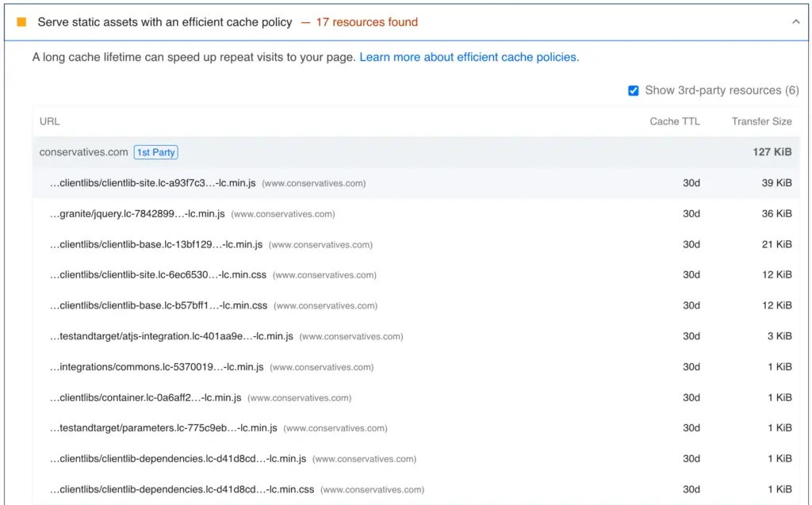Click the 36 KiB transfer size value
This screenshot has width=812, height=505.
(776, 213)
